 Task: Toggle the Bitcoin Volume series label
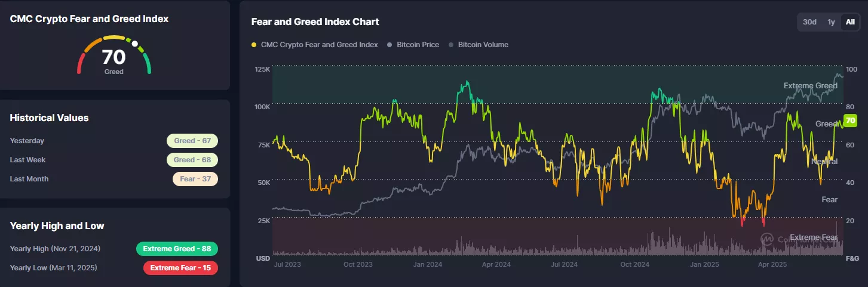483,45
